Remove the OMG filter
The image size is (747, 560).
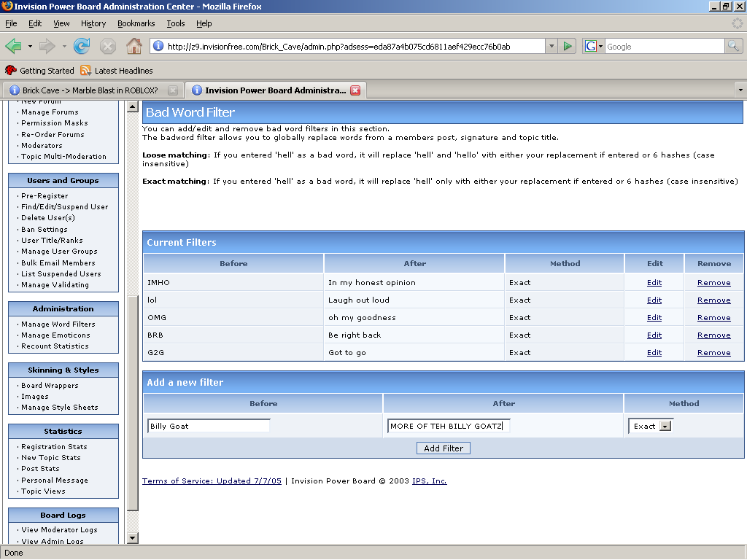713,318
